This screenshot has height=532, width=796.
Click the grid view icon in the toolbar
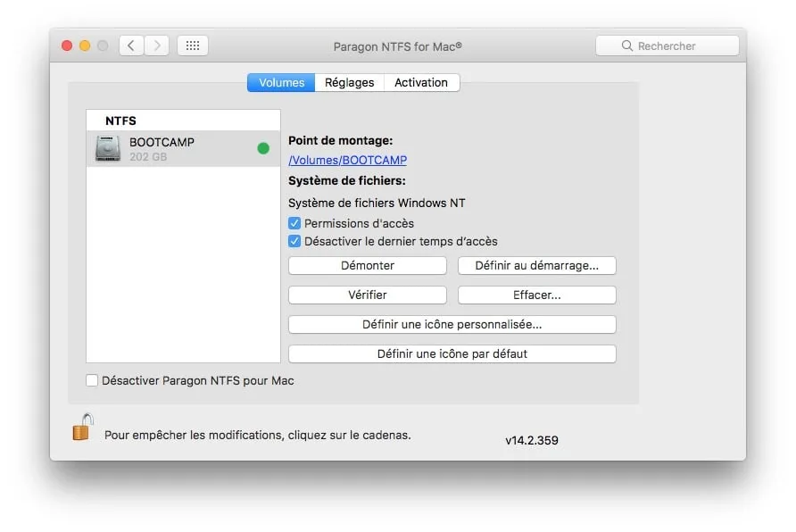pos(193,45)
